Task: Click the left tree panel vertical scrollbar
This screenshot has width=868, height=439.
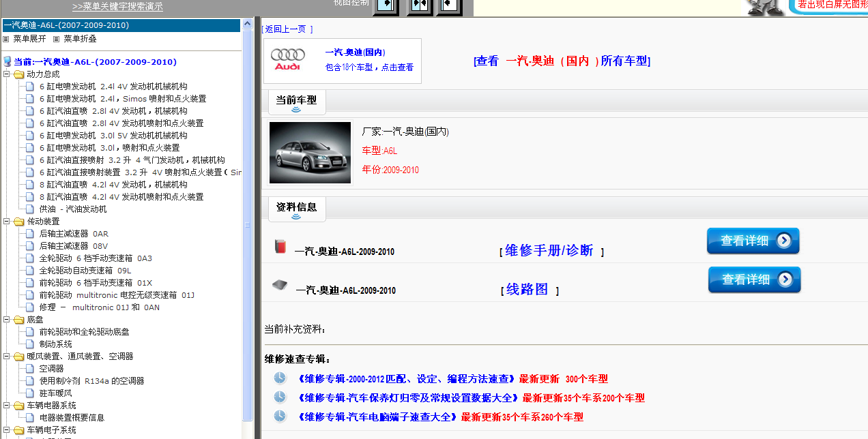Action: 248,225
